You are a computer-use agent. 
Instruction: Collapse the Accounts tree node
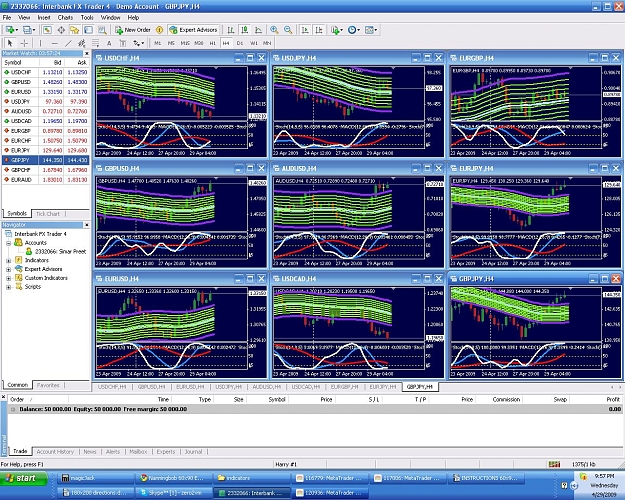pyautogui.click(x=8, y=243)
